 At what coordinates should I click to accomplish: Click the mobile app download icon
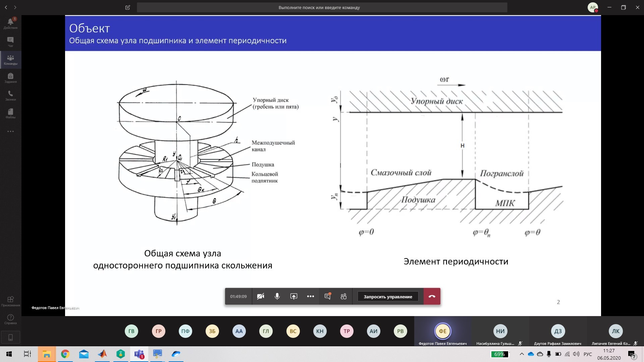point(10,338)
